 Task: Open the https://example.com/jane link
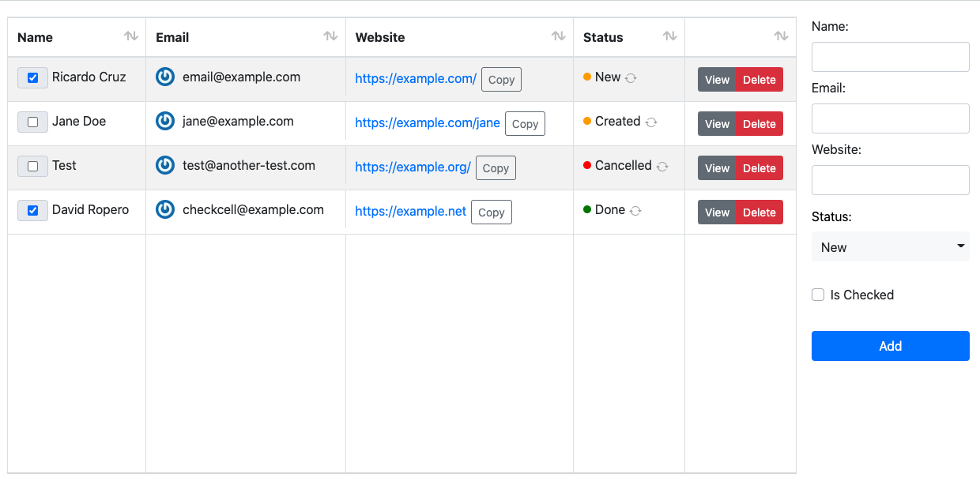point(428,122)
